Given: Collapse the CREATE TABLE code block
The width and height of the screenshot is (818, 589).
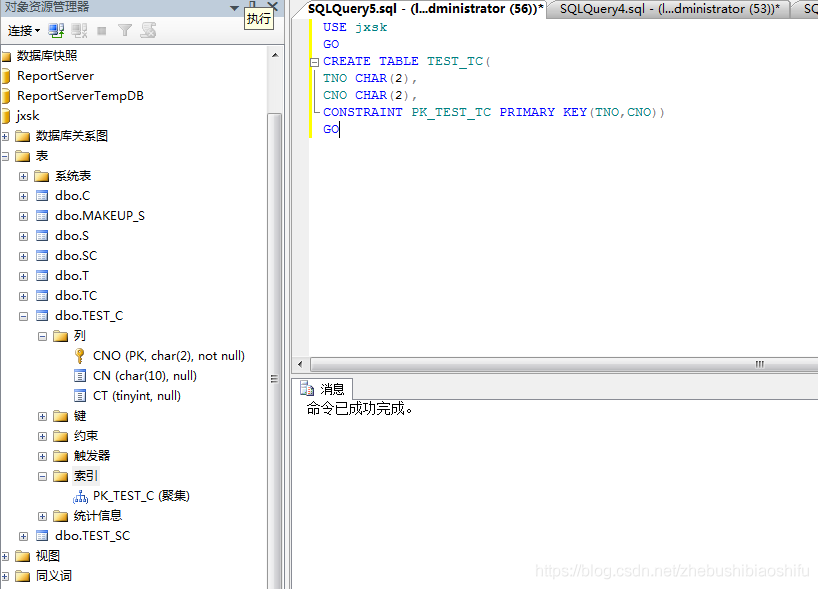Looking at the screenshot, I should pos(314,63).
